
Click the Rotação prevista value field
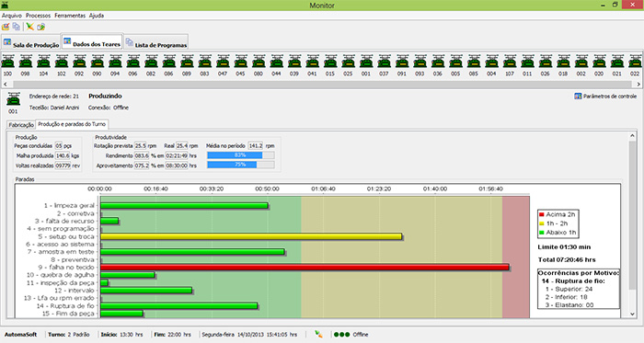(x=141, y=145)
